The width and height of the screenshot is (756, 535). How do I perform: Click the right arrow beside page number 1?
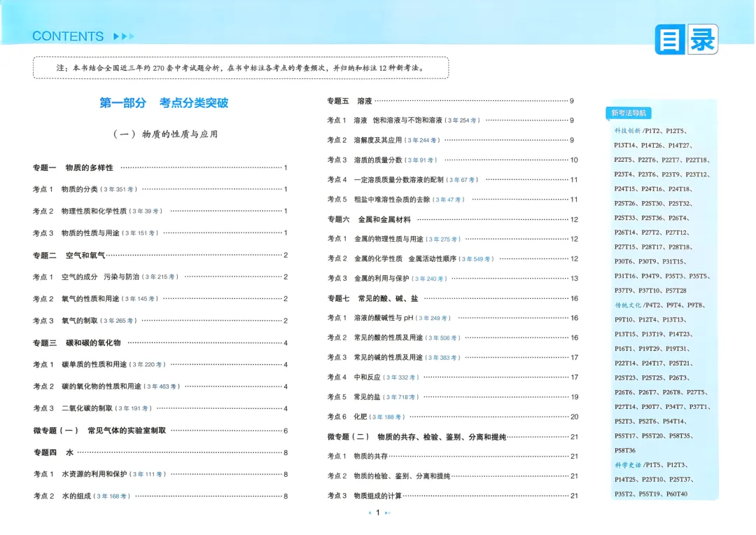tap(387, 512)
